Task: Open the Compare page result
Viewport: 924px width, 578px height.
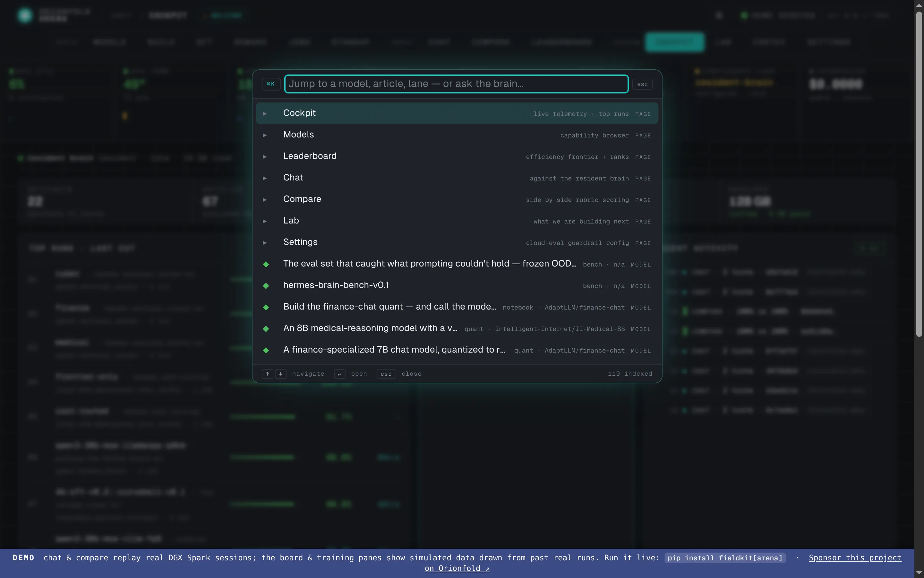Action: click(x=457, y=199)
